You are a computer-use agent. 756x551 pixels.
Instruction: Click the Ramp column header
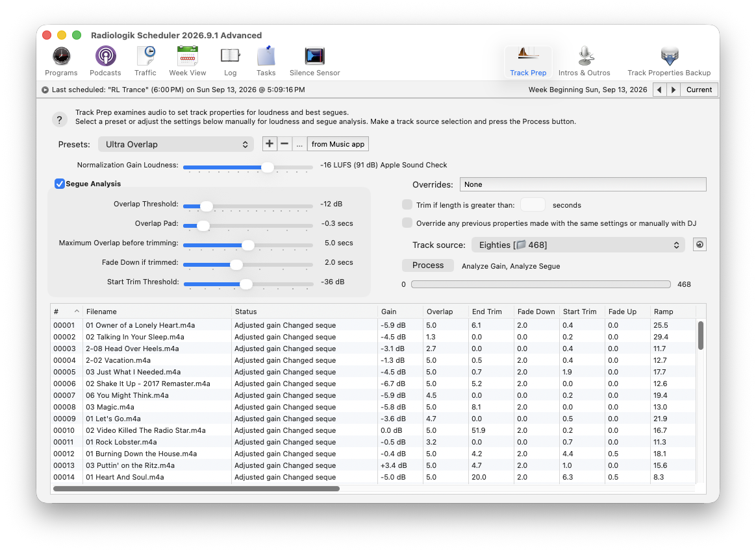pos(673,312)
